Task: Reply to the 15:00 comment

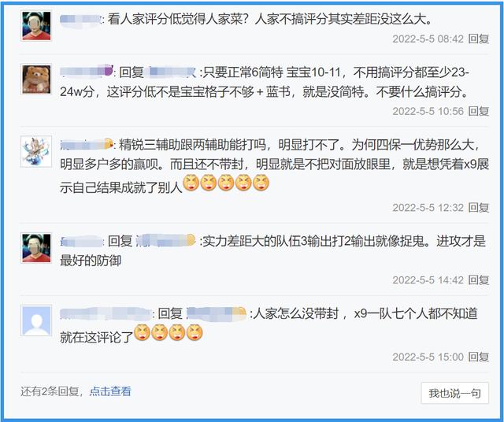Action: 479,357
